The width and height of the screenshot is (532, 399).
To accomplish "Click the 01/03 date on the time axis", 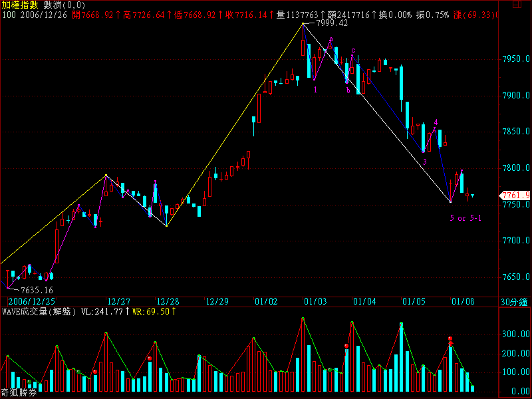I will coord(315,301).
